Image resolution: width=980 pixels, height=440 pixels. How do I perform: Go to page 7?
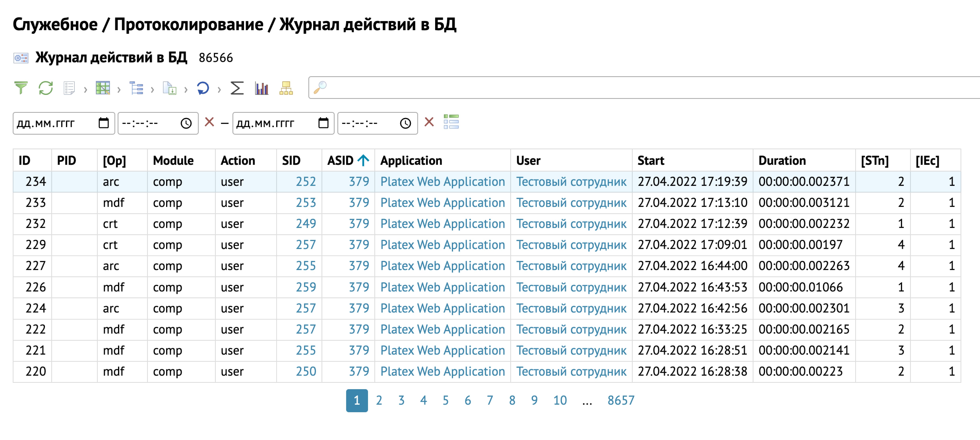490,400
